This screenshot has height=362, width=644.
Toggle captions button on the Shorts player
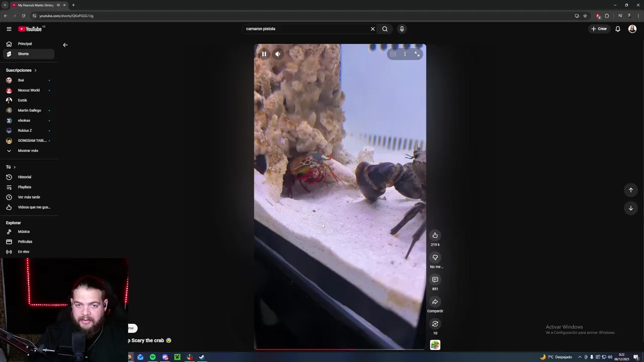[x=393, y=54]
